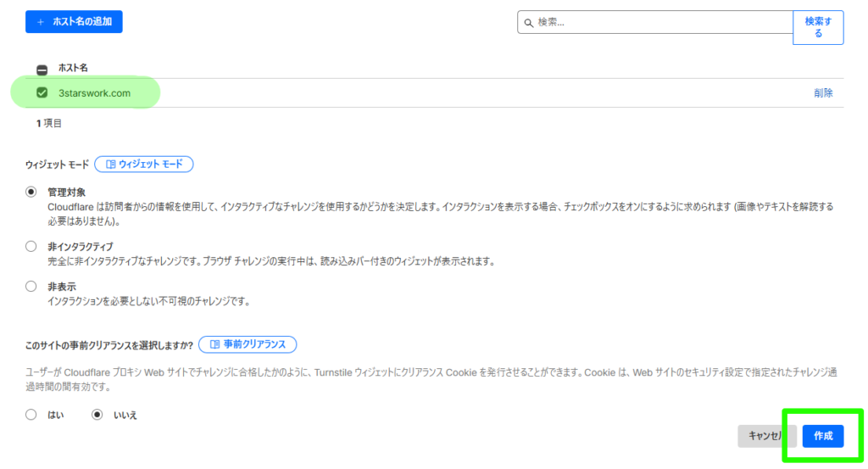Click the blue 作成 button
The width and height of the screenshot is (868, 469).
coord(822,436)
